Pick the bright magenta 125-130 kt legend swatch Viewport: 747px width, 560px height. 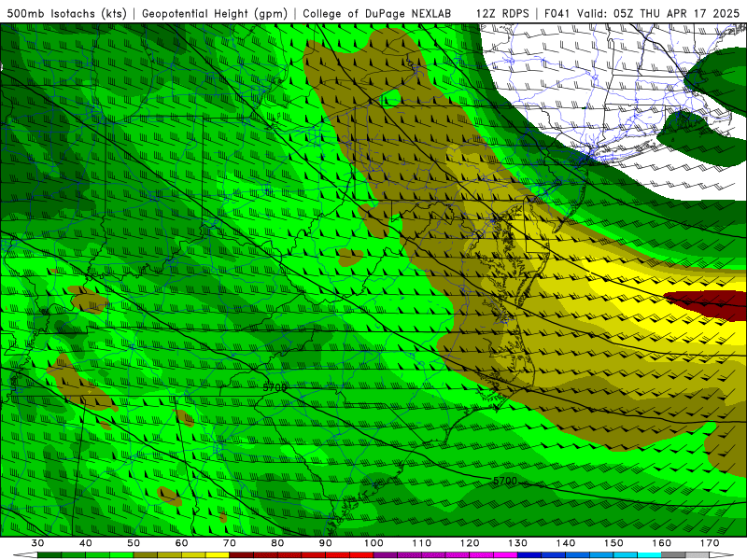505,554
